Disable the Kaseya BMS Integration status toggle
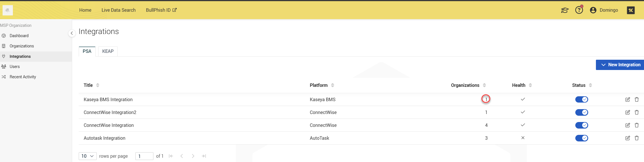The height and width of the screenshot is (162, 644). [x=582, y=99]
